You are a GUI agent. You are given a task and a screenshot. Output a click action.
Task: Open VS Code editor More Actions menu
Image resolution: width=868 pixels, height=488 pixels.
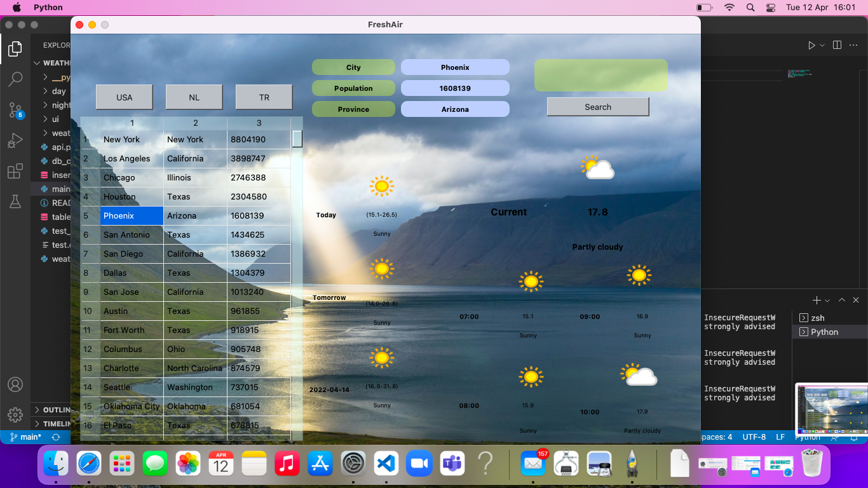tap(853, 45)
